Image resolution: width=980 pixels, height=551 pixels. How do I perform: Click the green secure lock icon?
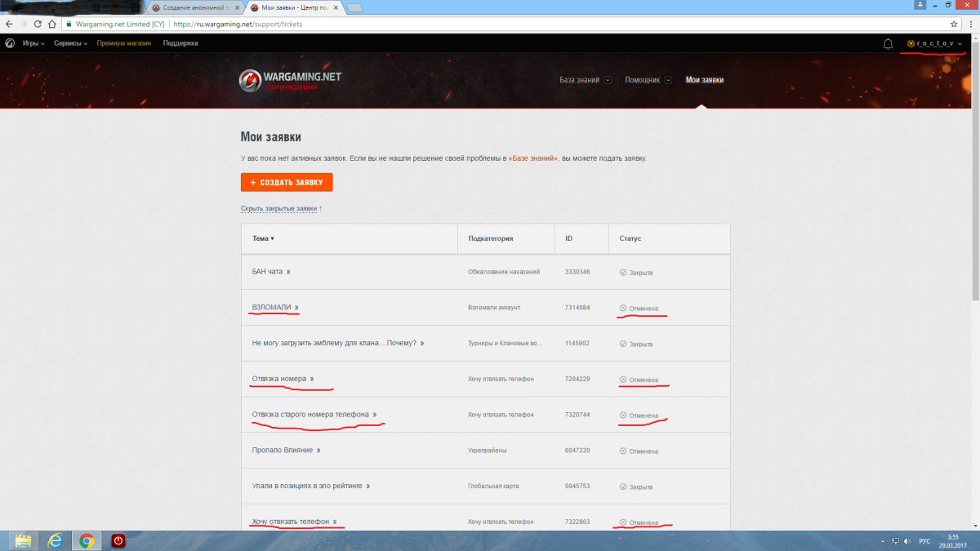(69, 24)
